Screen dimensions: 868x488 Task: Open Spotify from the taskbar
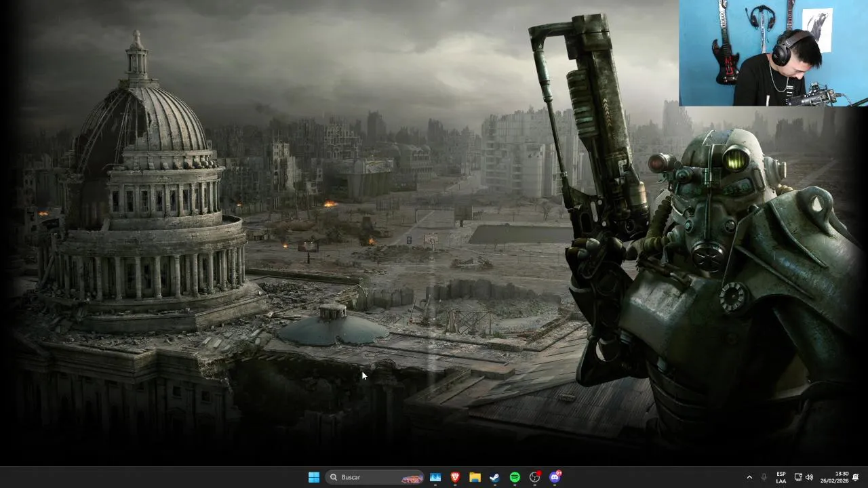click(x=515, y=477)
